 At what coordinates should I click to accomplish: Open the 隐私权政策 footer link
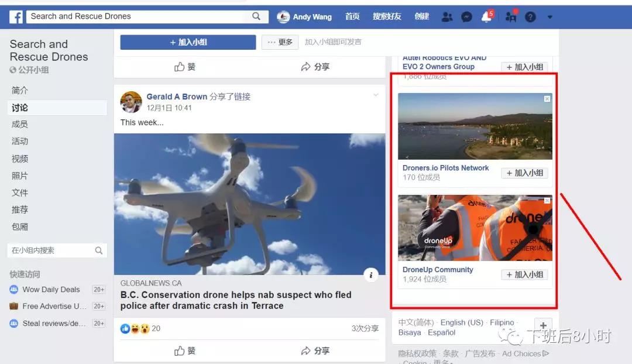tap(417, 353)
